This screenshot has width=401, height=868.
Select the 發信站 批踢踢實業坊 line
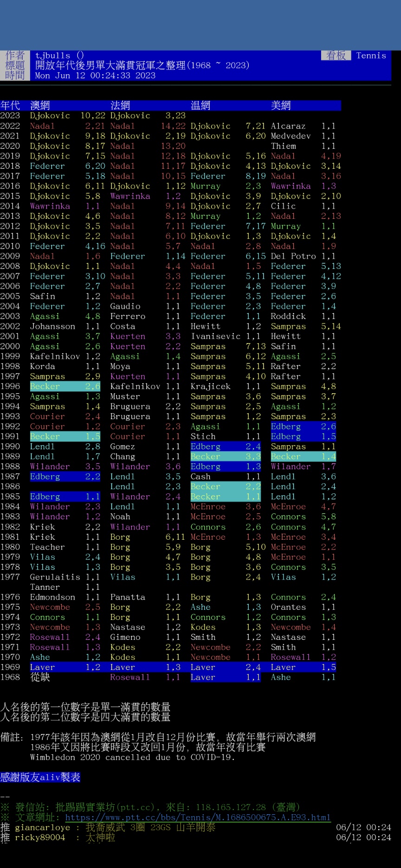[150, 807]
